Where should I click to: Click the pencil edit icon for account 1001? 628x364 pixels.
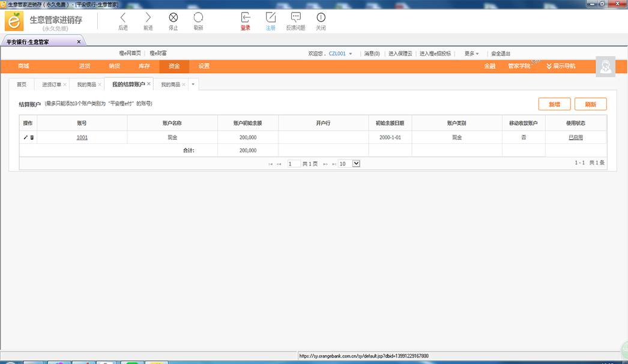25,137
